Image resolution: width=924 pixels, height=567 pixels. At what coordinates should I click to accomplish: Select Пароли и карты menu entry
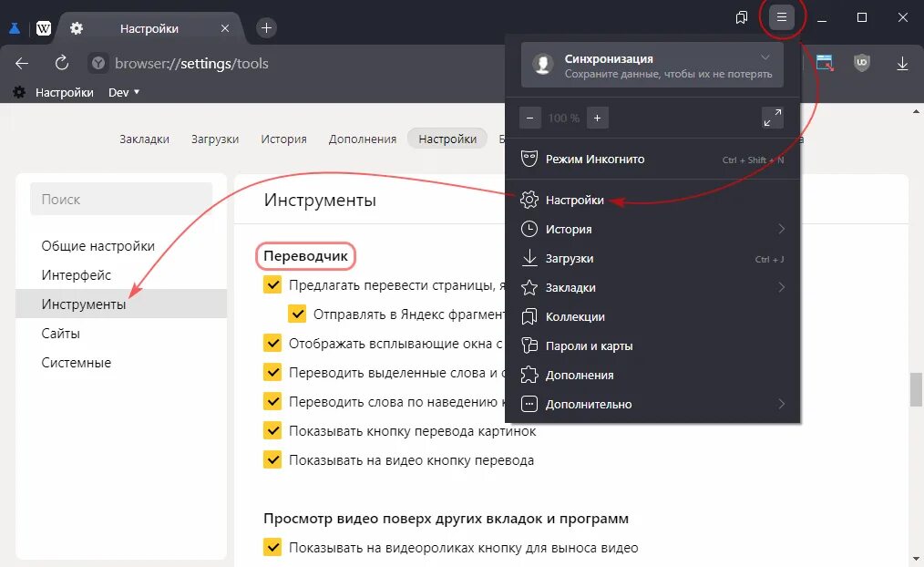pyautogui.click(x=652, y=345)
